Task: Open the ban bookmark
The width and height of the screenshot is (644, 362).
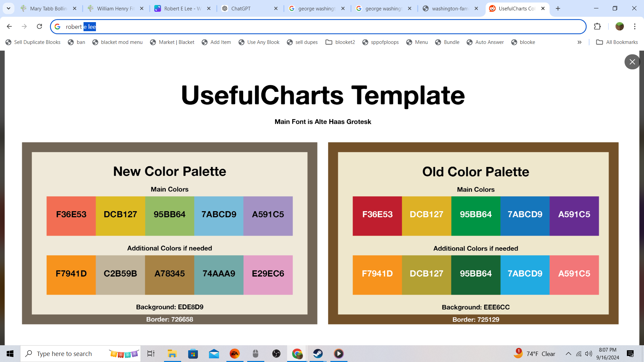Action: click(x=76, y=42)
